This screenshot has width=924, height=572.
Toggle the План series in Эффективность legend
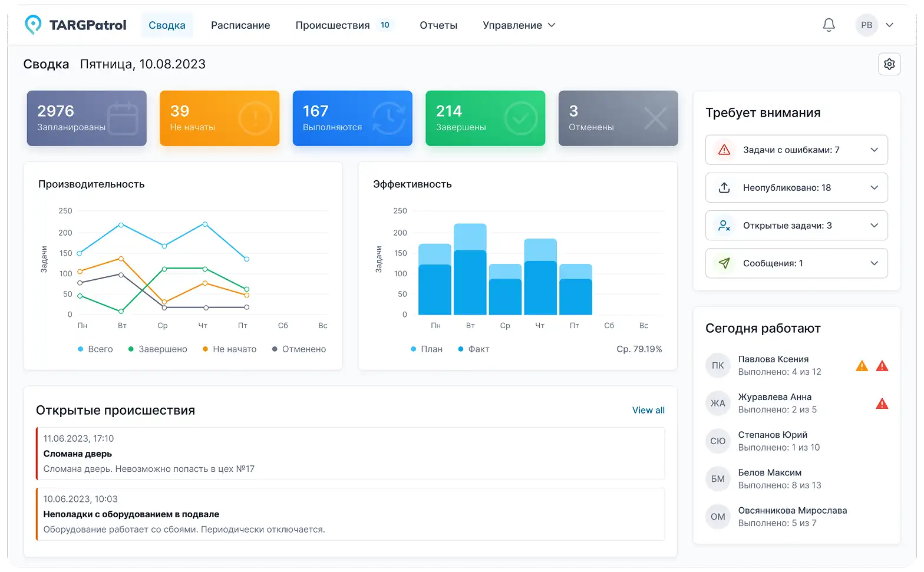coord(427,349)
